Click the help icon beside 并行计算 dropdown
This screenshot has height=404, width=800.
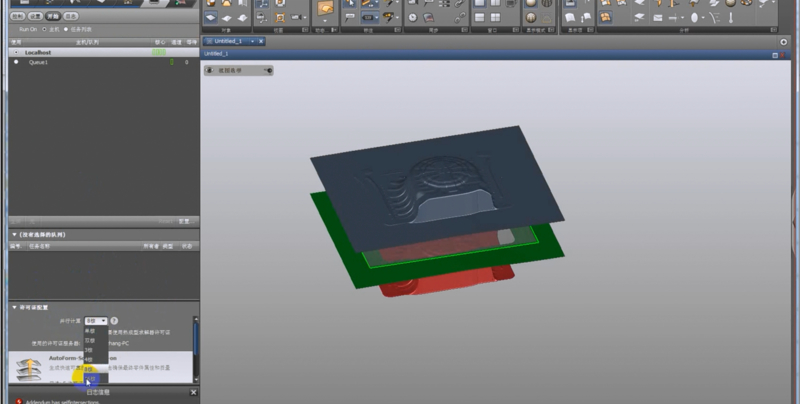point(114,321)
